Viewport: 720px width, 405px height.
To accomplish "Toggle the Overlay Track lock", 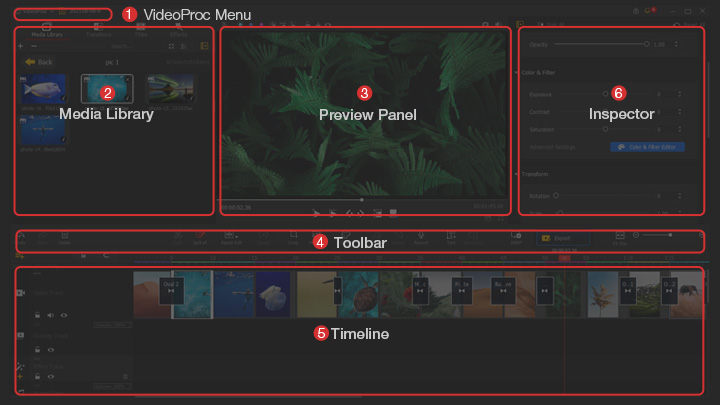I will click(37, 350).
